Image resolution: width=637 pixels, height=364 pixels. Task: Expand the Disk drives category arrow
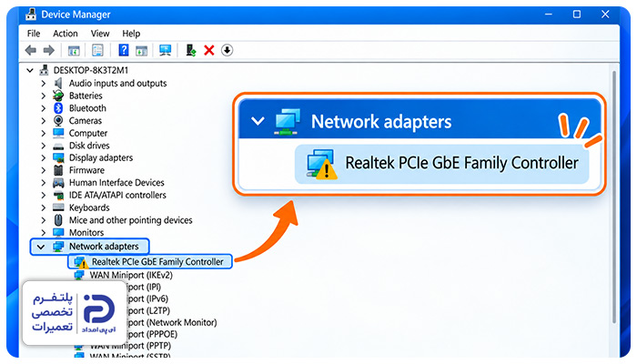pos(43,146)
